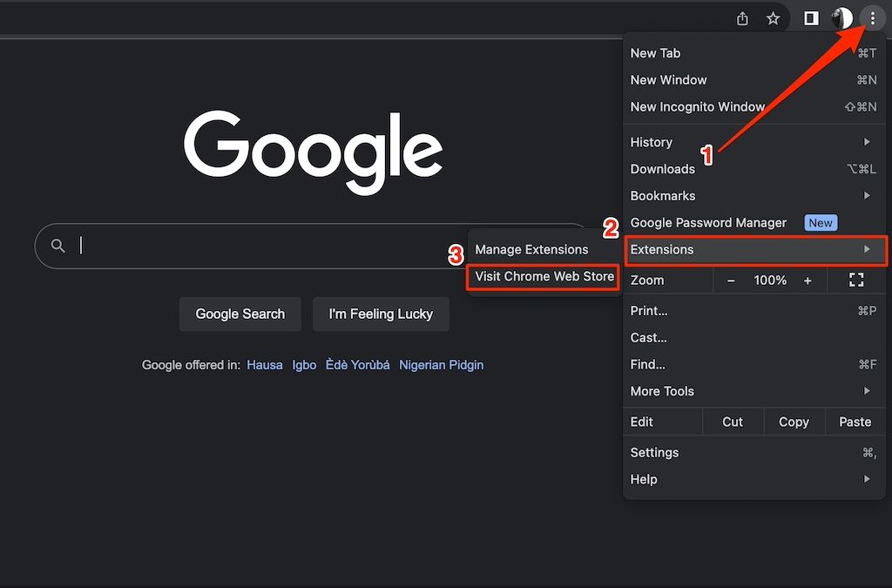Enter full screen via the fullscreen icon
Viewport: 892px width, 588px height.
pos(856,280)
